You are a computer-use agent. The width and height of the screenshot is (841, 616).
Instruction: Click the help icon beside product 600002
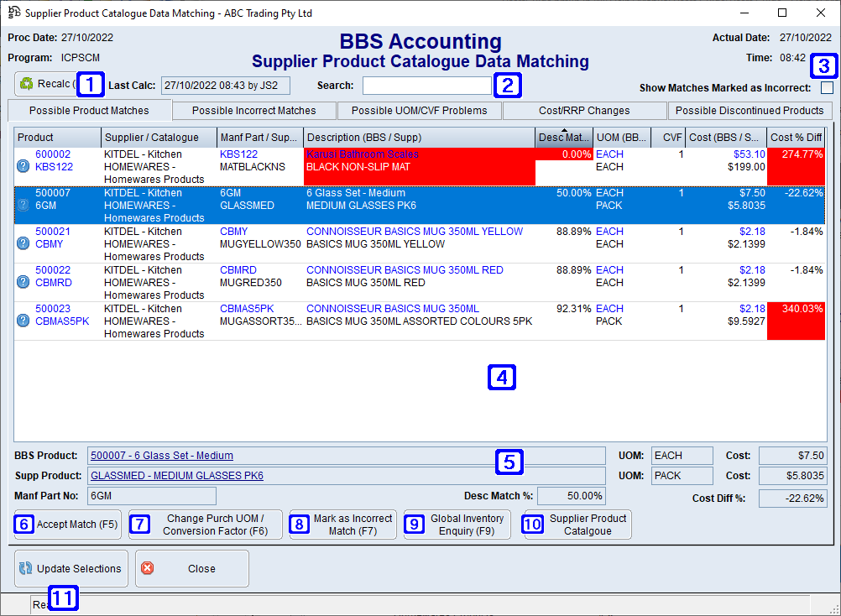click(x=23, y=166)
